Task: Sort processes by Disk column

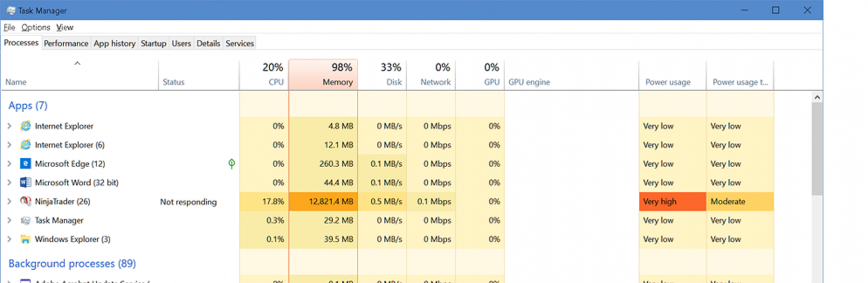Action: (x=382, y=75)
